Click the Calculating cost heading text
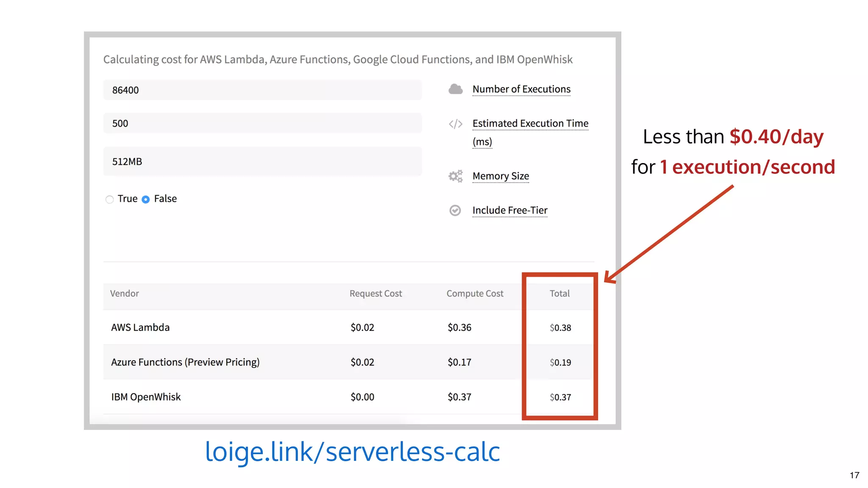This screenshot has width=868, height=488. (x=338, y=59)
